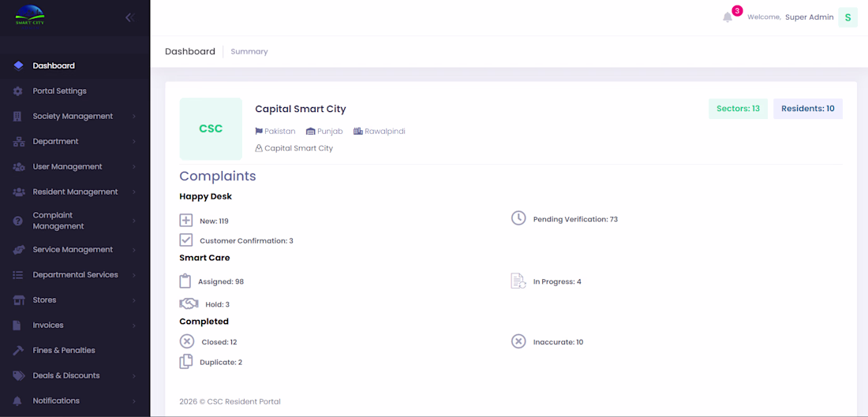Expand Department submenu arrow

coord(134,142)
